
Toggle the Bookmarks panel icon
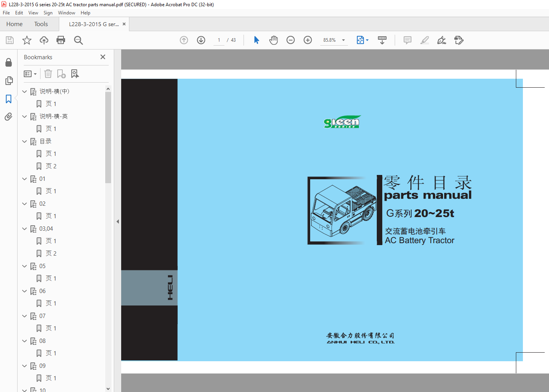(9, 99)
